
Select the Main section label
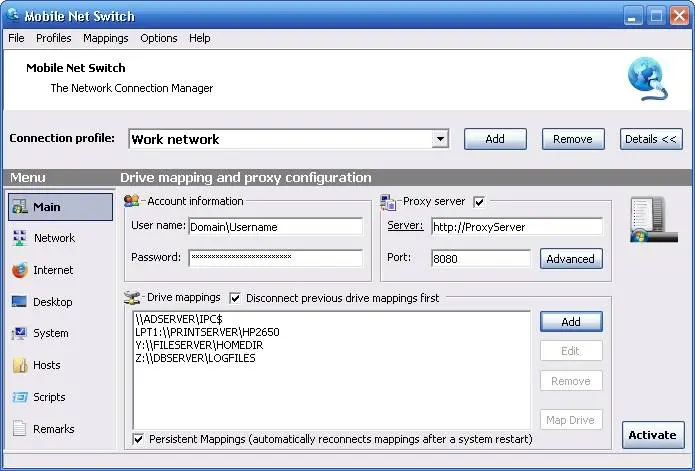tap(47, 207)
